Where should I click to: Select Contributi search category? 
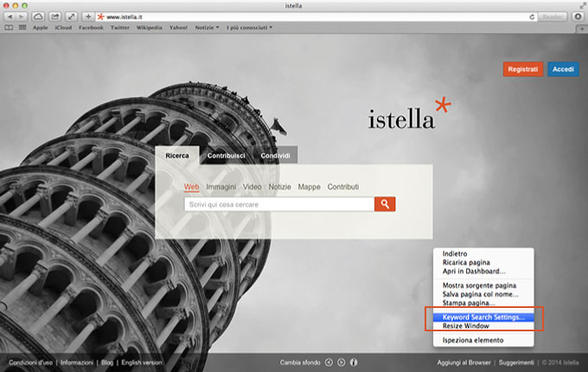(342, 187)
